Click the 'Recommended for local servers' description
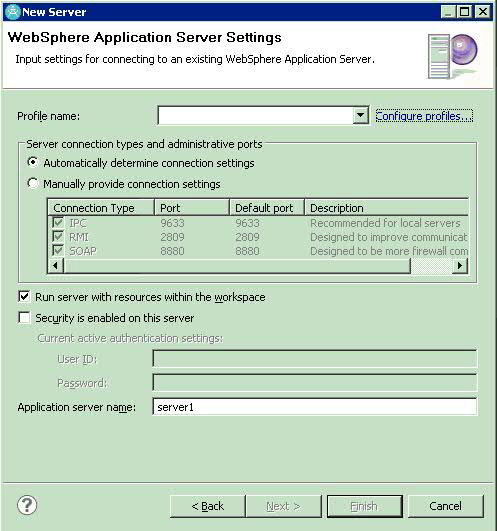This screenshot has width=497, height=531. click(385, 223)
